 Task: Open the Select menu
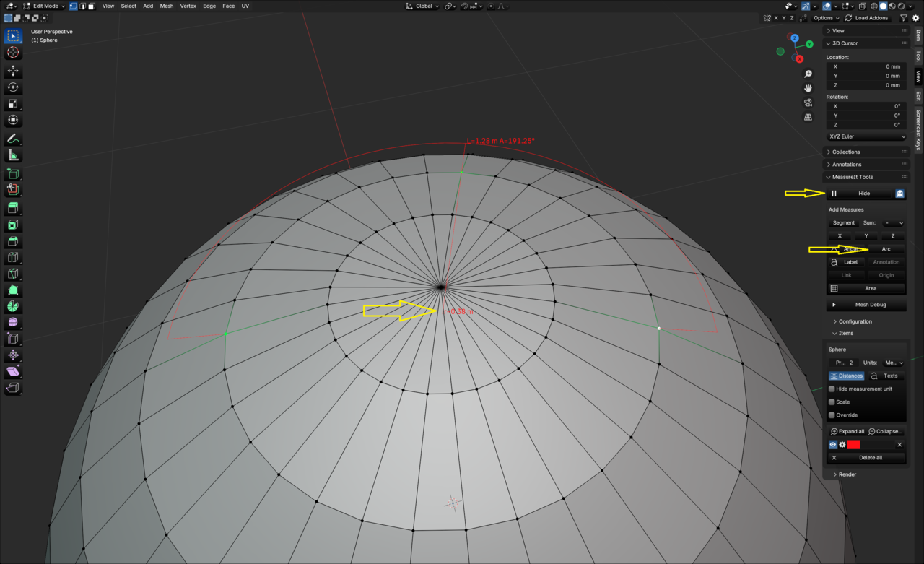click(128, 6)
